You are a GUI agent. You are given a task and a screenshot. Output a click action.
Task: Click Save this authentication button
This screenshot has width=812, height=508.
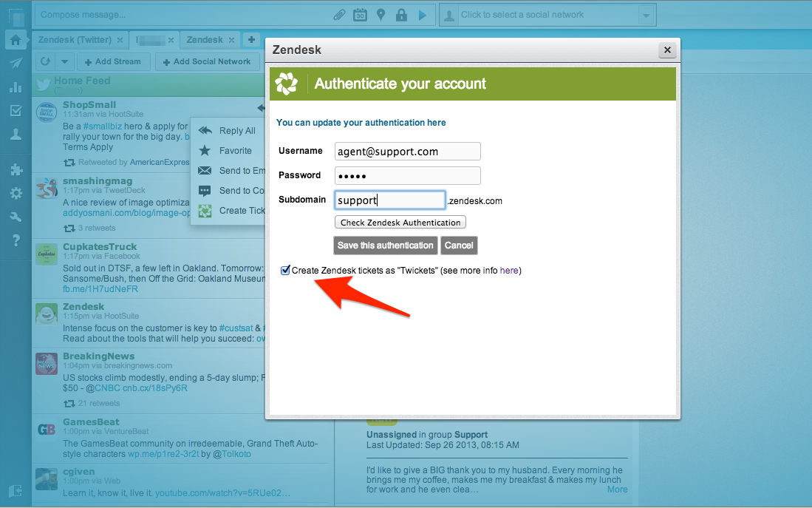385,245
